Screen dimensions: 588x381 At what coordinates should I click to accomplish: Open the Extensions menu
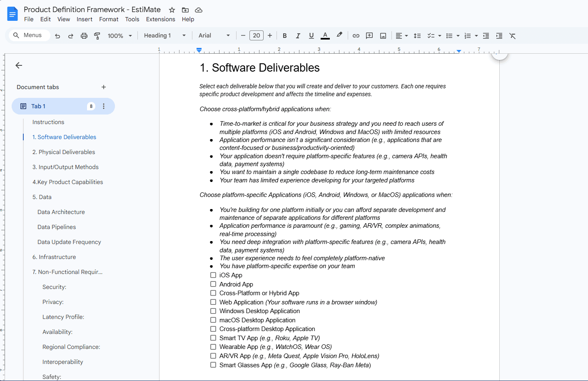point(161,19)
